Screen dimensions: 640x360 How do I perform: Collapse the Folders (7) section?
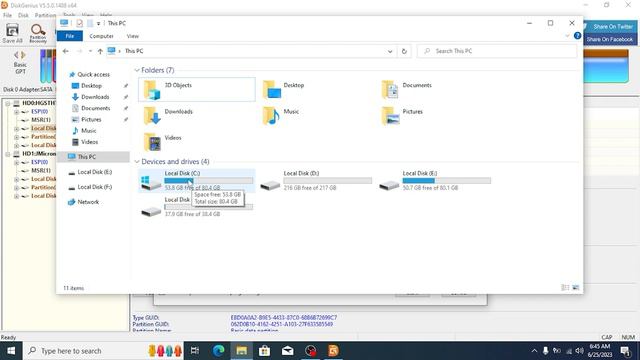[x=137, y=70]
